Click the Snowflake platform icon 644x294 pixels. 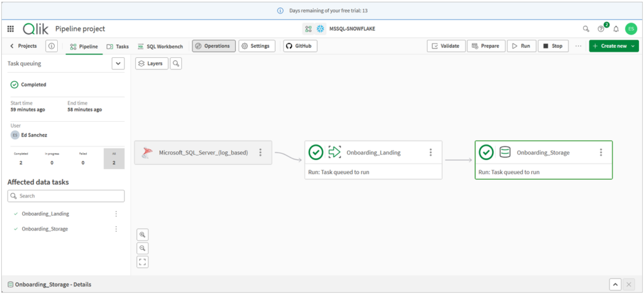pyautogui.click(x=319, y=29)
